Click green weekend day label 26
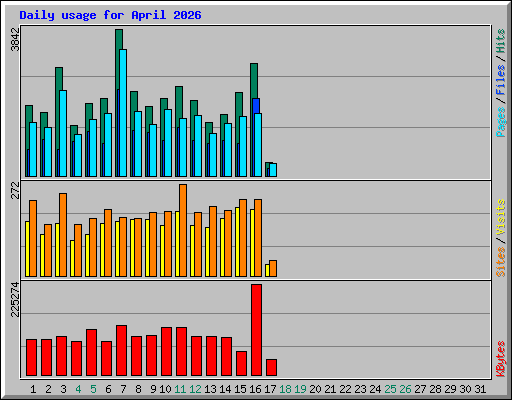 405,389
